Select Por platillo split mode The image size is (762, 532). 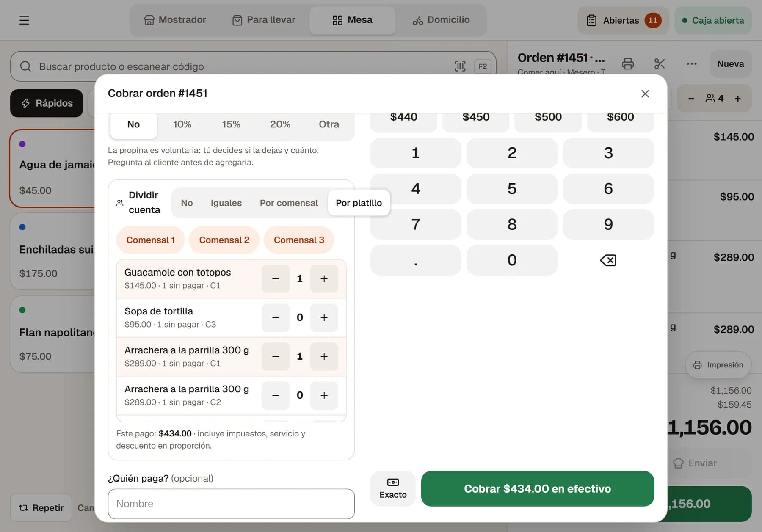coord(359,203)
